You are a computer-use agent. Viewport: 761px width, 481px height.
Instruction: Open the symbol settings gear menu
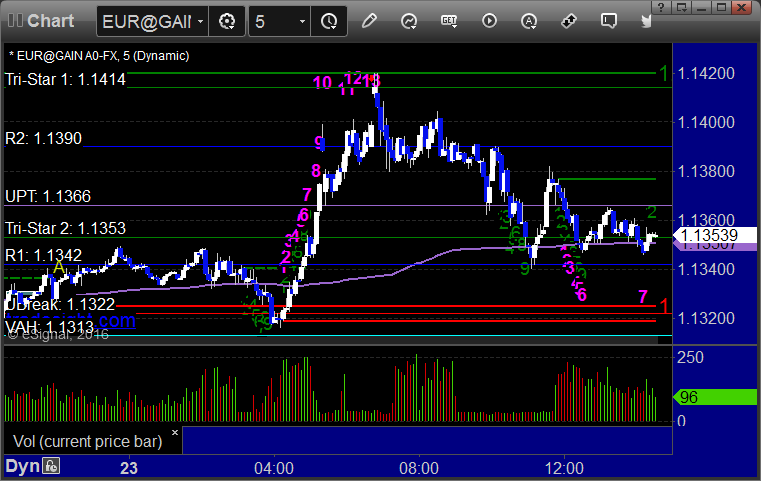click(x=227, y=21)
